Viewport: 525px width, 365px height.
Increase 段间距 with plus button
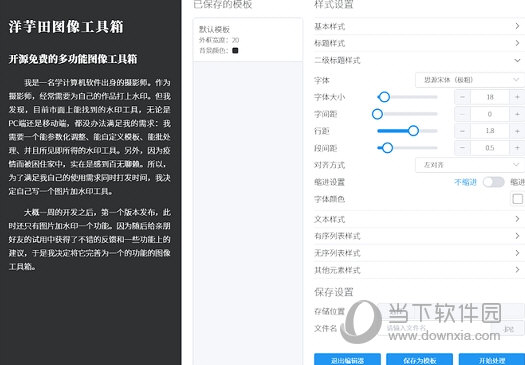pyautogui.click(x=517, y=148)
